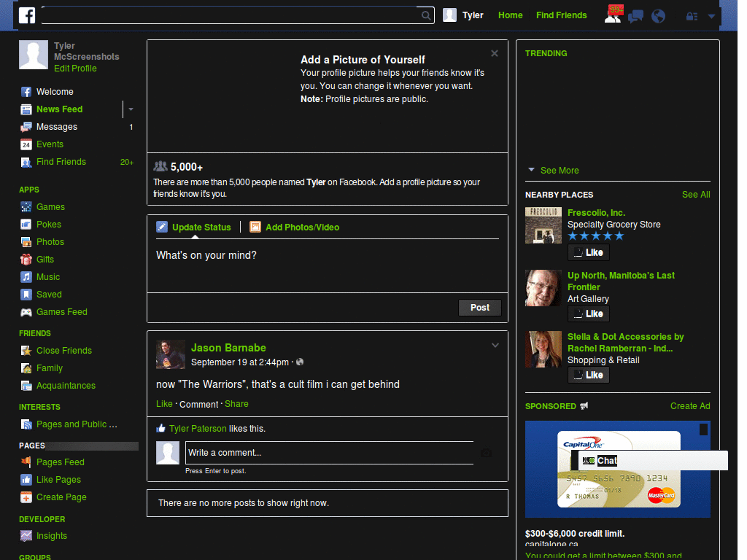Image resolution: width=747 pixels, height=560 pixels.
Task: Expand the News Feed sort dropdown arrow
Action: 131,109
